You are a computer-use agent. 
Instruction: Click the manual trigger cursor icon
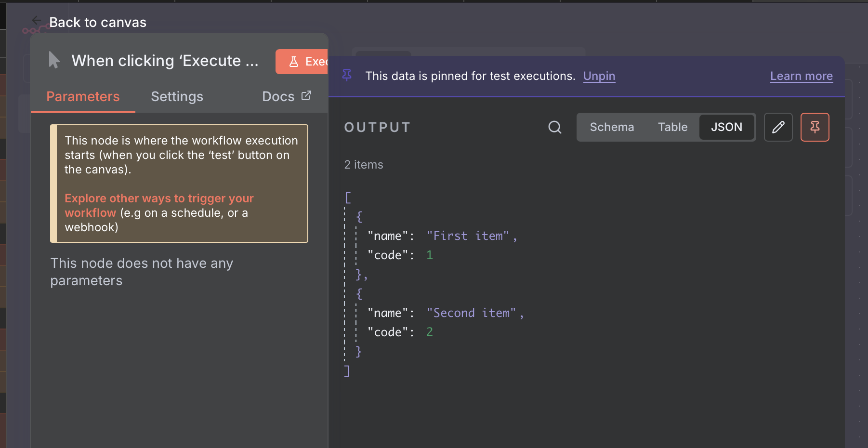tap(54, 60)
